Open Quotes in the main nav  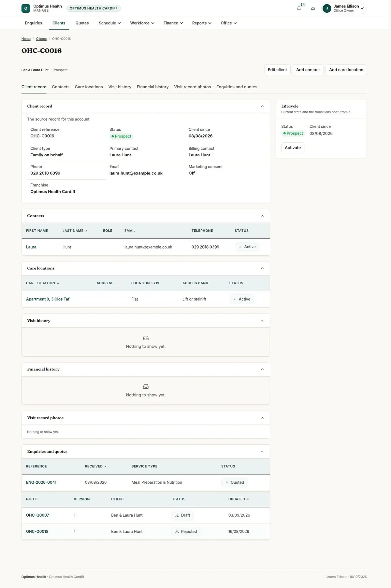[x=82, y=23]
